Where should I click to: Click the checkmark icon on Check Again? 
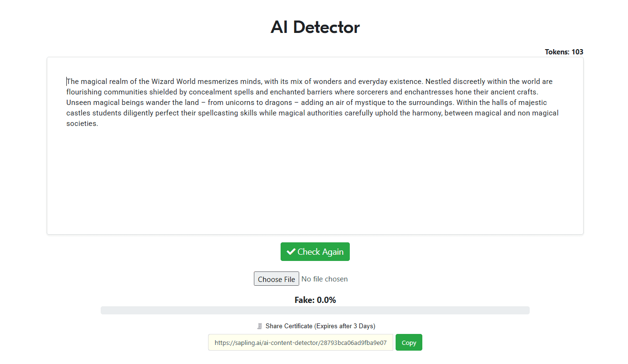291,252
